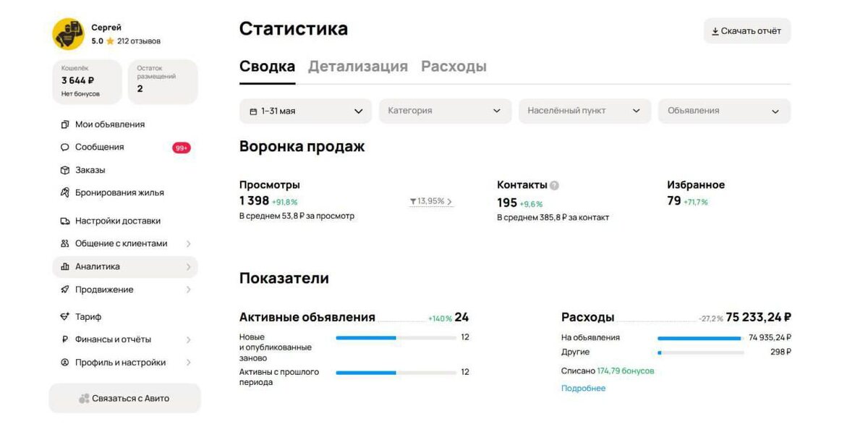Click the 298 ₽ other expenses amount
The image size is (868, 427).
pyautogui.click(x=780, y=352)
